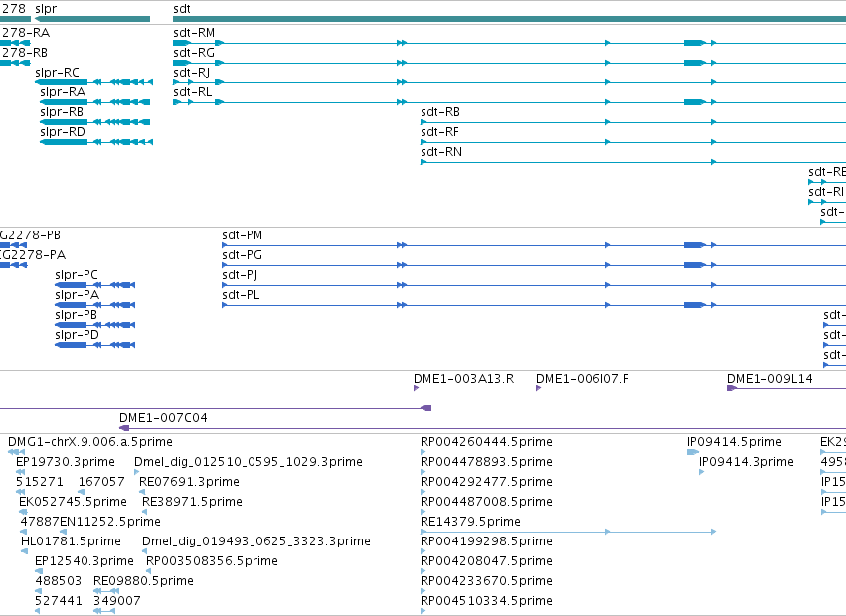This screenshot has height=616, width=846.
Task: Click the DME1-006I07.F feature label
Action: tap(583, 379)
